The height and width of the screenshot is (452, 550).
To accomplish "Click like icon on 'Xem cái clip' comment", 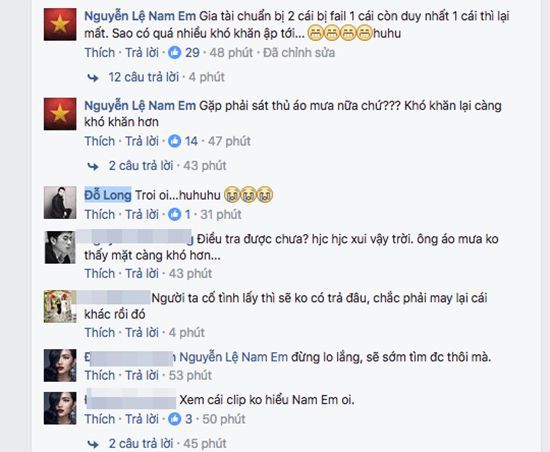I will pyautogui.click(x=174, y=419).
